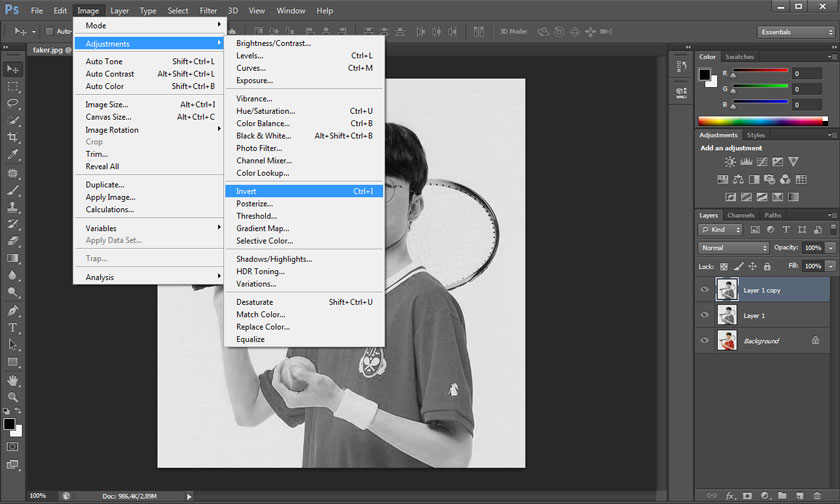840x504 pixels.
Task: Click the toolbar foreground color swatch
Action: [9, 424]
